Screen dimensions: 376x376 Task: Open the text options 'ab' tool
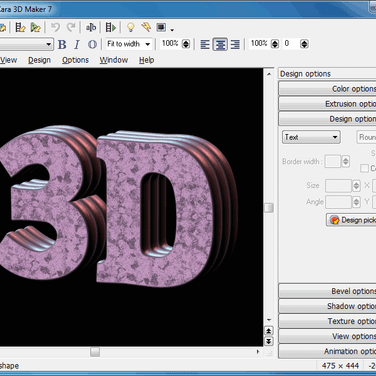coord(91,27)
